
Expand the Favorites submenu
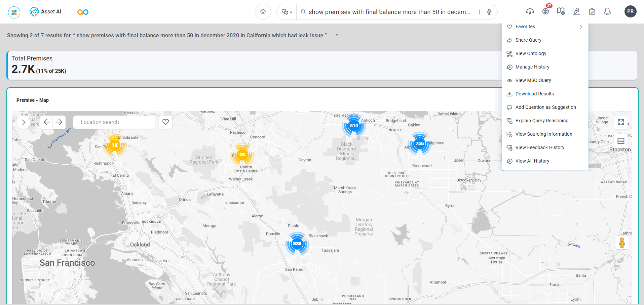580,27
